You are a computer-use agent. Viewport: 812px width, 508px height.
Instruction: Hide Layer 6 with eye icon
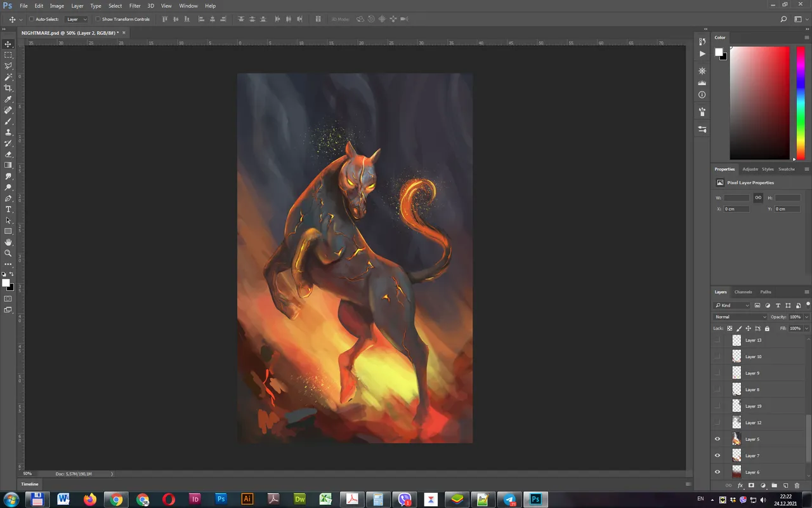(717, 472)
